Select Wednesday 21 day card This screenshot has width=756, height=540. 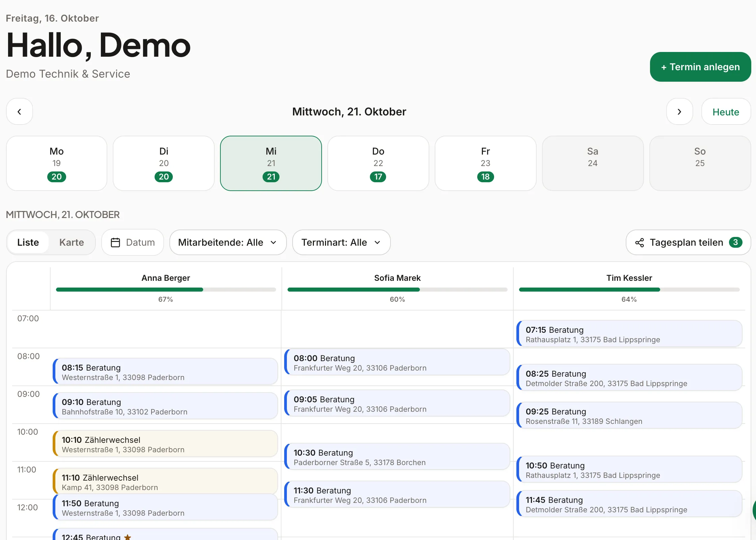[x=271, y=163]
